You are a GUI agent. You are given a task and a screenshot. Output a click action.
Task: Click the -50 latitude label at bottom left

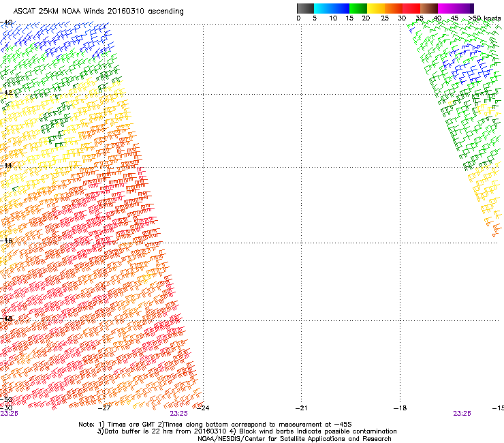click(x=6, y=400)
